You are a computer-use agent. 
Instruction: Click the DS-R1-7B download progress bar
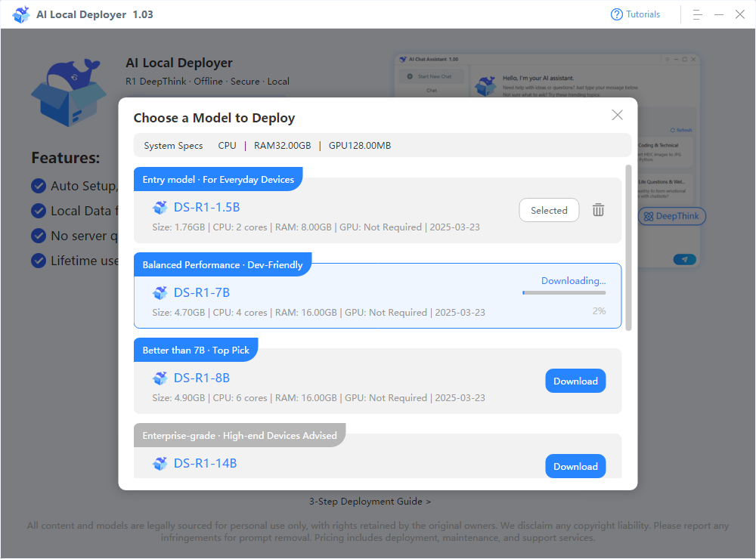coord(564,292)
